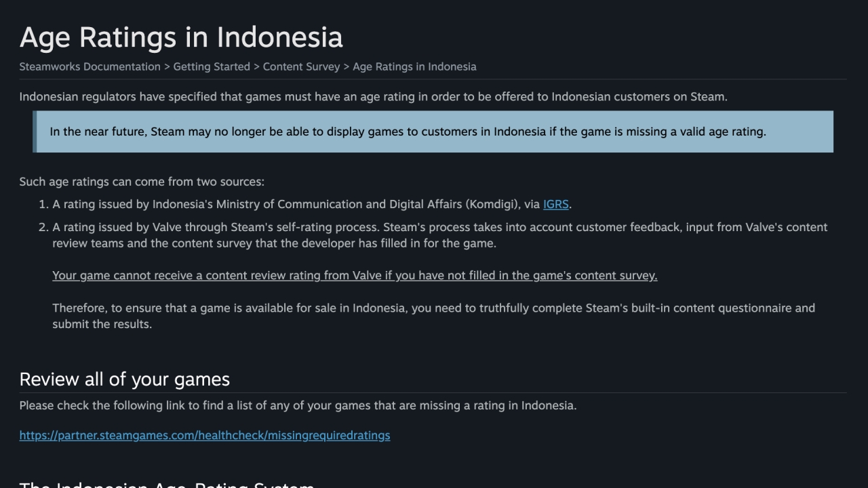Open the missingrequiredratings healthcheck URL
Screen dimensions: 868x488
(x=205, y=435)
